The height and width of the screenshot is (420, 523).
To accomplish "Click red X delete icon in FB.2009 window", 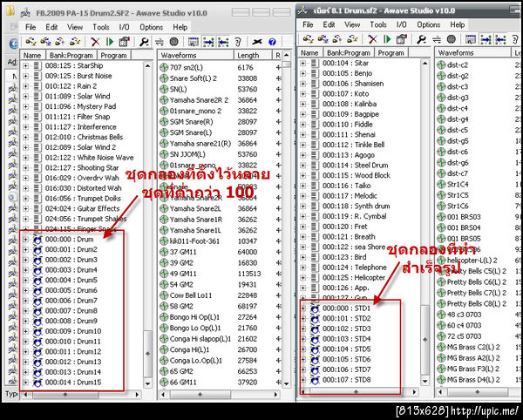I will point(95,42).
